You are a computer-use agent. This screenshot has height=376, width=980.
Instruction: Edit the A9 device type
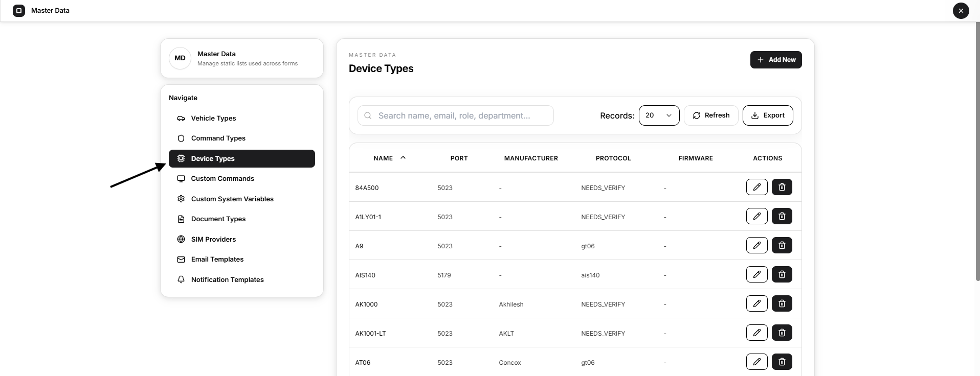coord(756,245)
